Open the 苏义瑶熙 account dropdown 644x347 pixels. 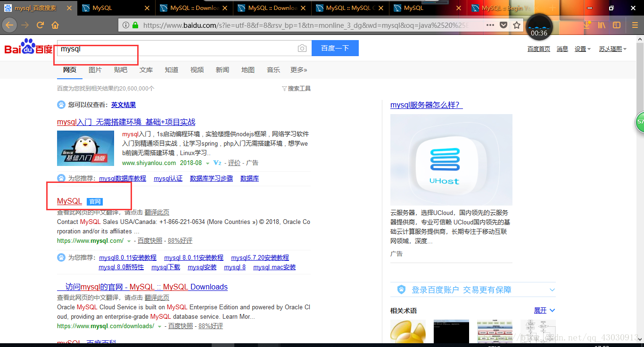click(613, 49)
